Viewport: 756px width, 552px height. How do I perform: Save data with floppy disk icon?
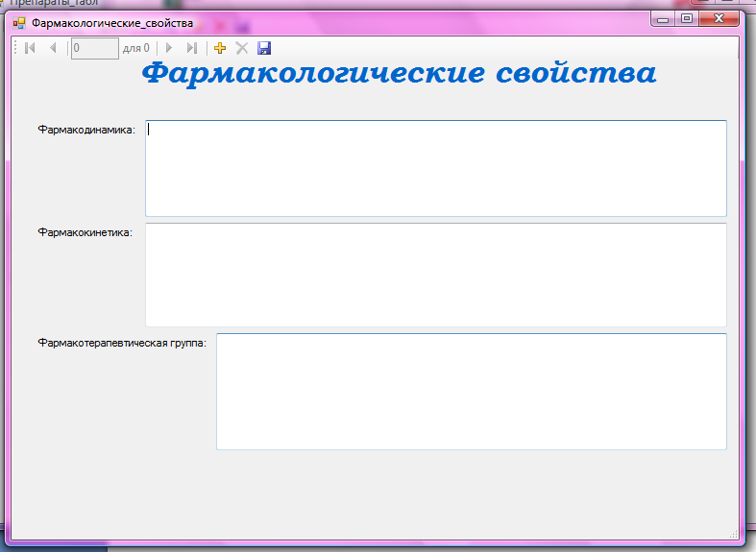click(264, 48)
